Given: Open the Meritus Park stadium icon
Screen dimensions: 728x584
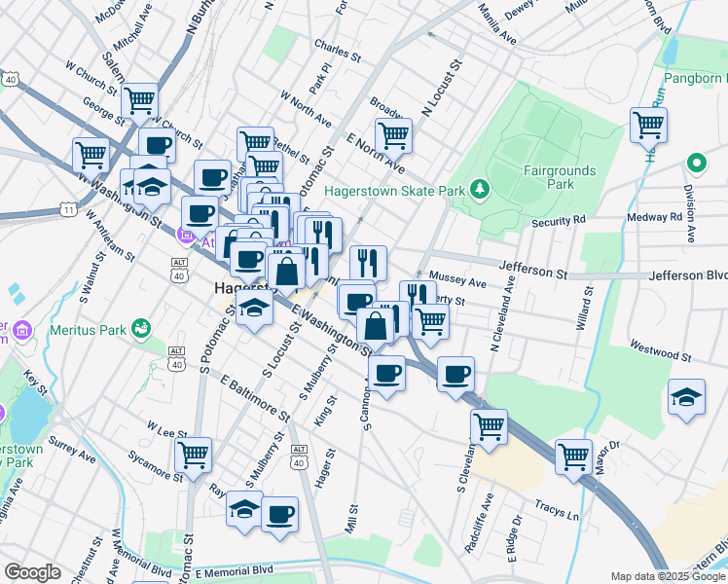Looking at the screenshot, I should (x=141, y=329).
